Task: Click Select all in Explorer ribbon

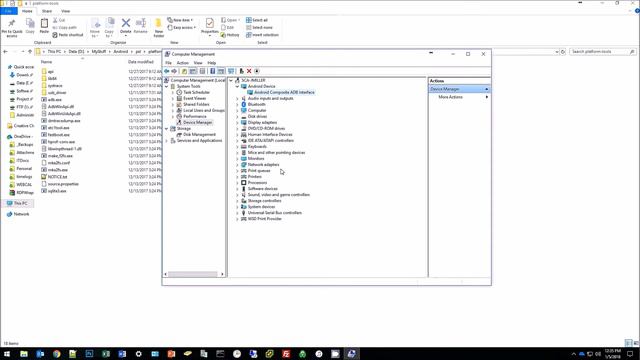Action: 257,20
